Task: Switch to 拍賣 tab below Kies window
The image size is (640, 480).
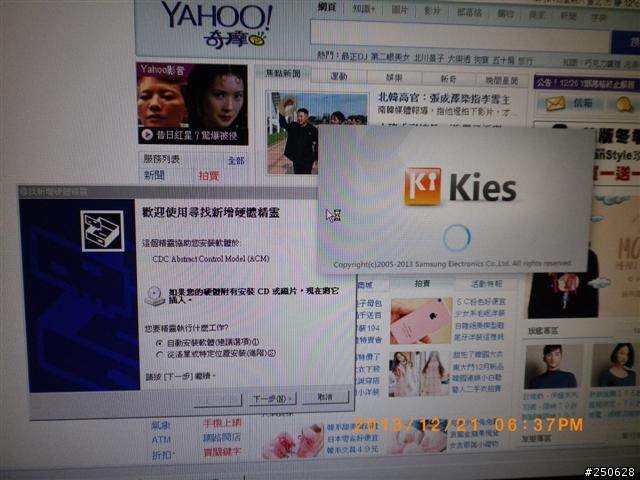Action: pyautogui.click(x=422, y=283)
